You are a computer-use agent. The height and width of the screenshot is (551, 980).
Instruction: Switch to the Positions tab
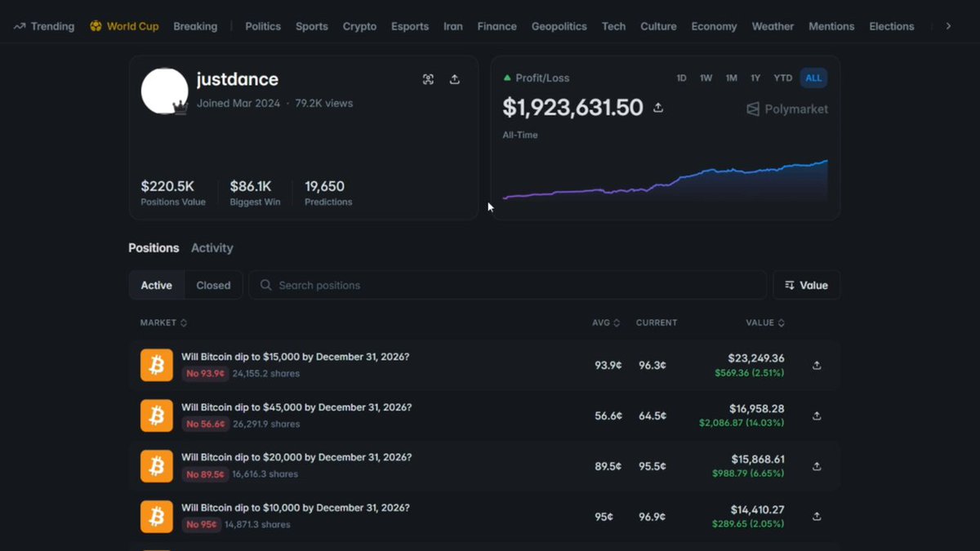coord(154,248)
